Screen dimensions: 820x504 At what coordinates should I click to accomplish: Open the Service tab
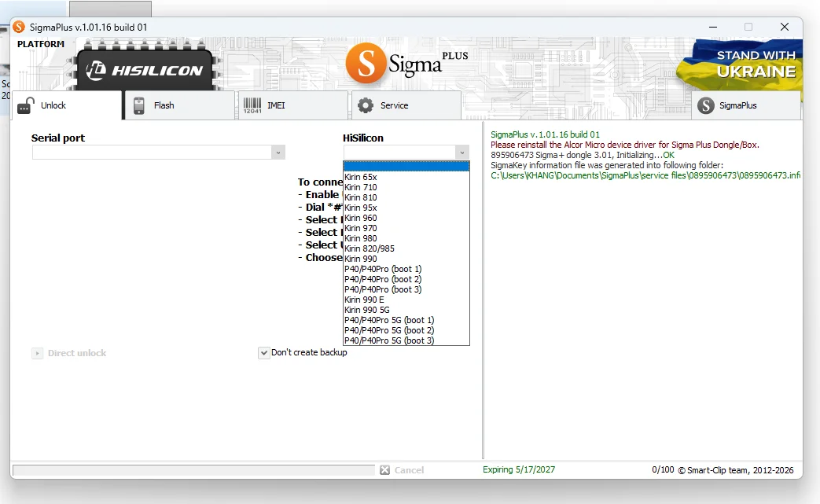406,105
